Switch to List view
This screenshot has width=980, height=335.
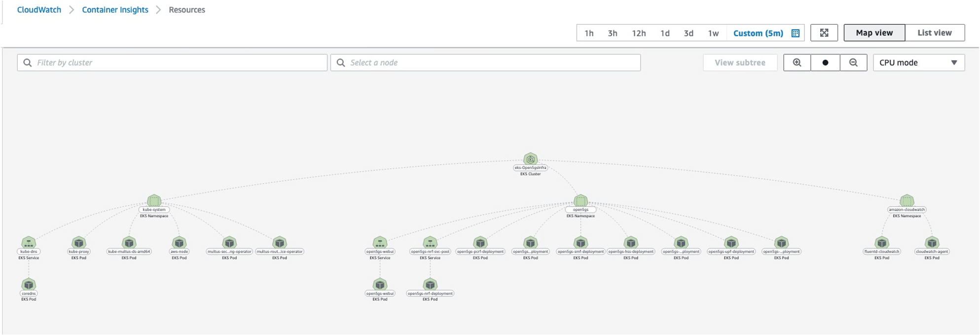(x=934, y=33)
